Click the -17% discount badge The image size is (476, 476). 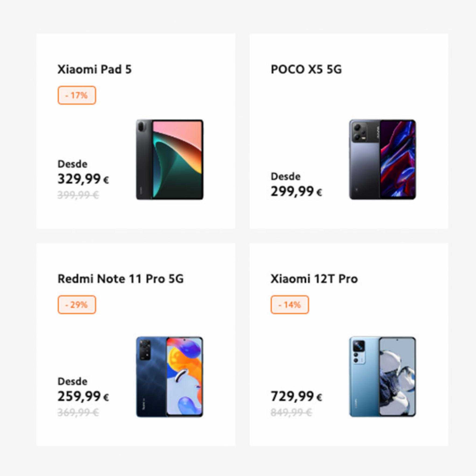77,95
